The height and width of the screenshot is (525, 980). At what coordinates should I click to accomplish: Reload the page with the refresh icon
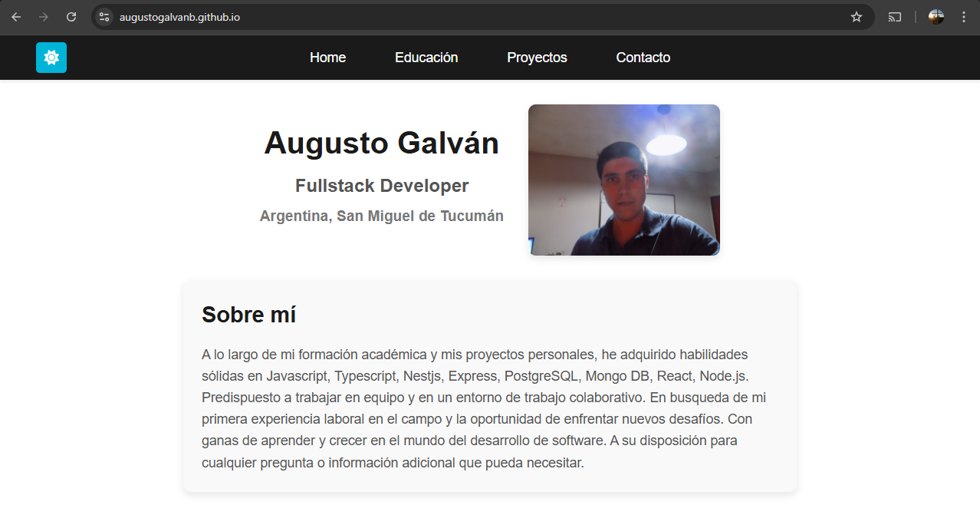[x=71, y=17]
